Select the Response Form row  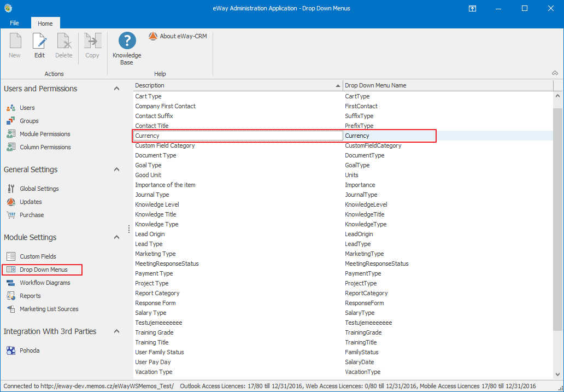click(343, 303)
